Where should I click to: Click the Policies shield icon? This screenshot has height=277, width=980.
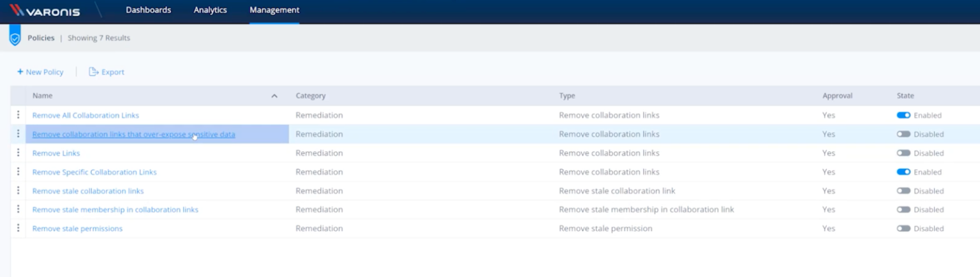[x=15, y=38]
